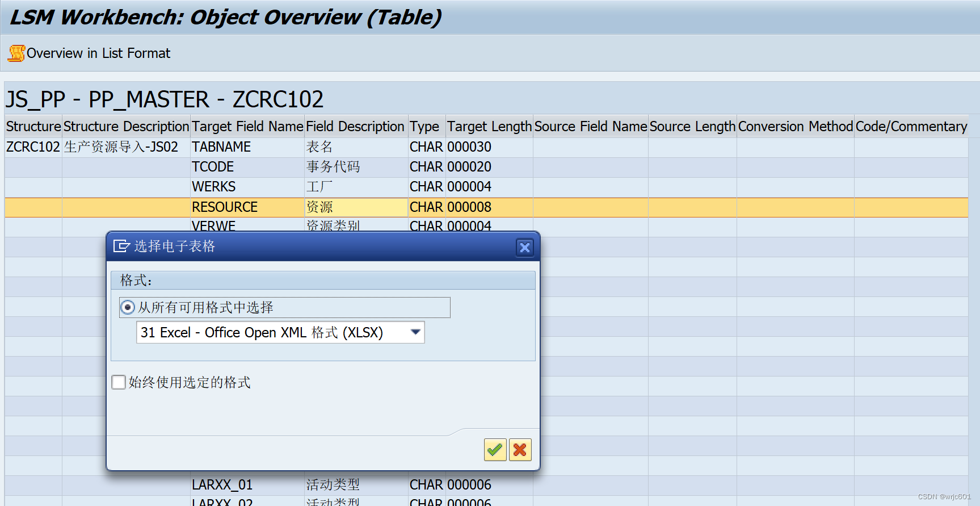980x506 pixels.
Task: Click the 格式: group label in dialog
Action: click(x=136, y=280)
